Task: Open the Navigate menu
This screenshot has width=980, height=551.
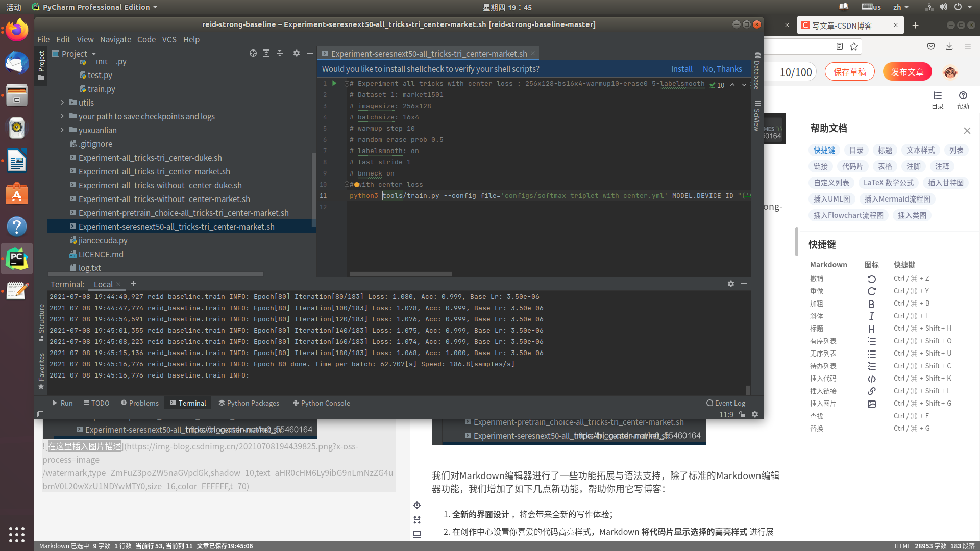Action: click(x=115, y=39)
